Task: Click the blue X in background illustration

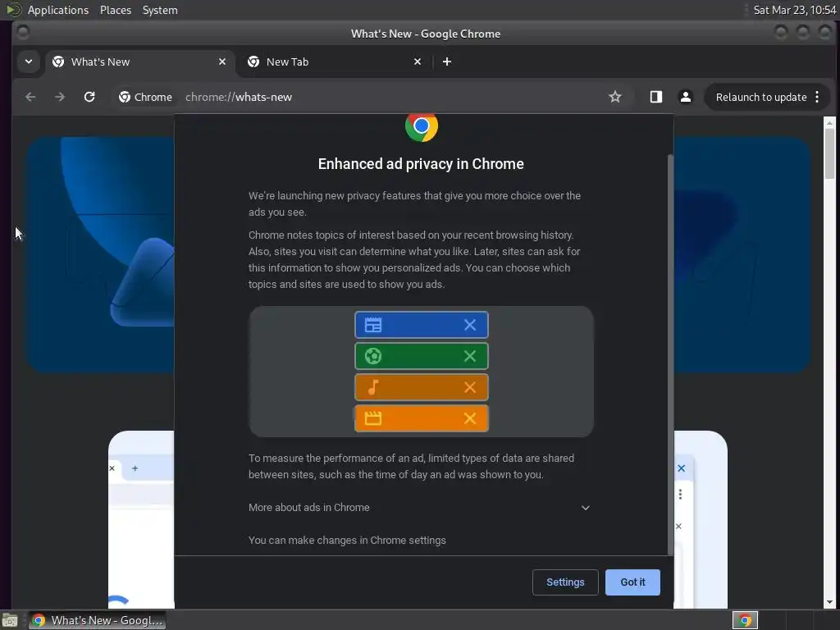Action: pyautogui.click(x=682, y=468)
